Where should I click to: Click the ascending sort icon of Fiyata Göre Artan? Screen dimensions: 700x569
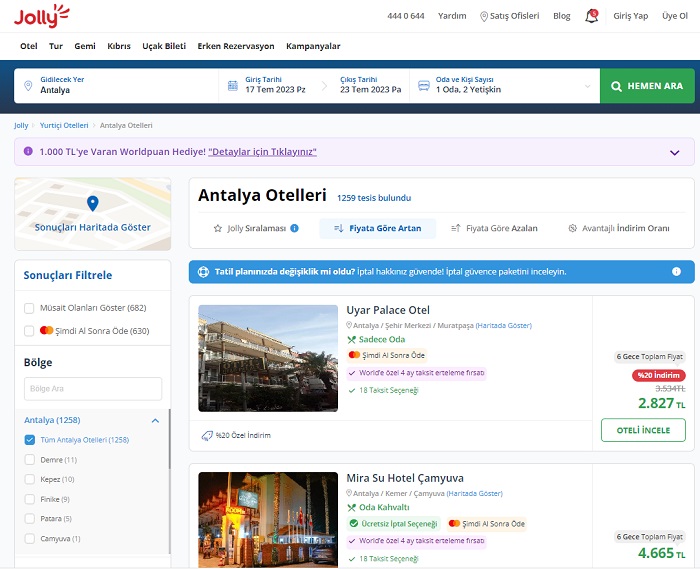(339, 228)
